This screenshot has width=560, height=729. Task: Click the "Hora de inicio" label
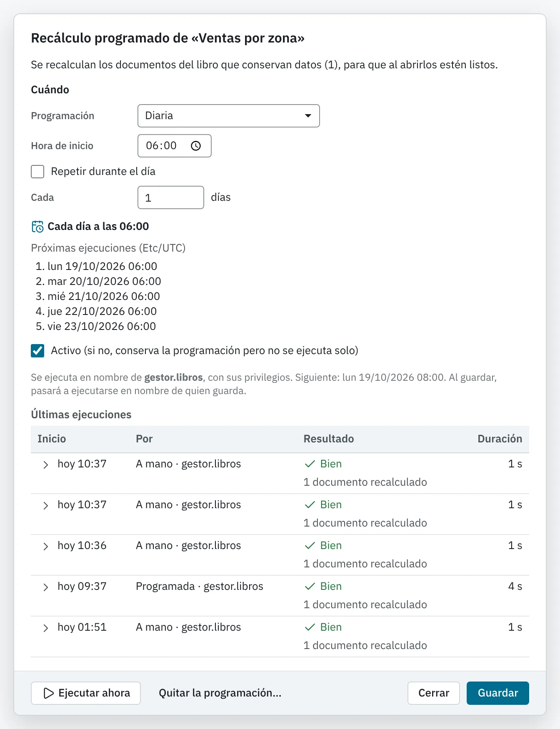pos(62,146)
